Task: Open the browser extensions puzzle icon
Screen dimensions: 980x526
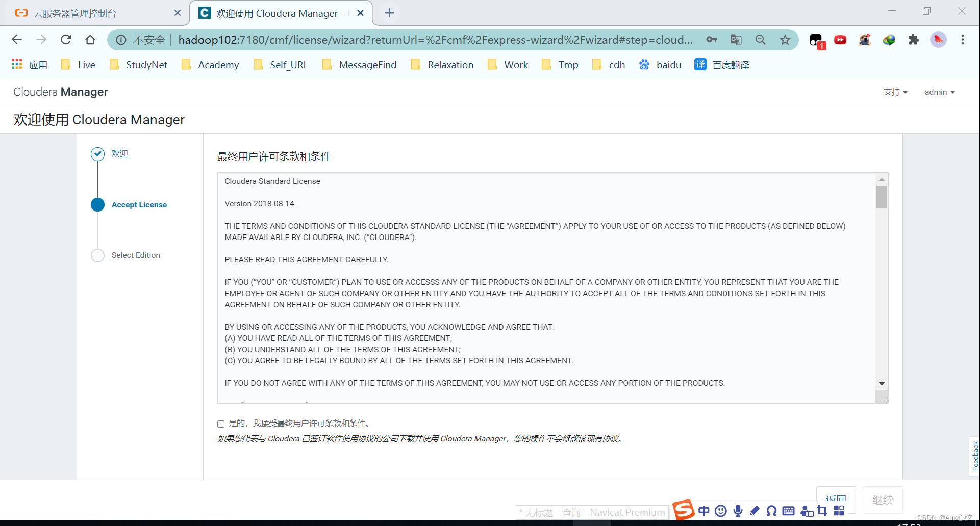Action: pos(914,39)
